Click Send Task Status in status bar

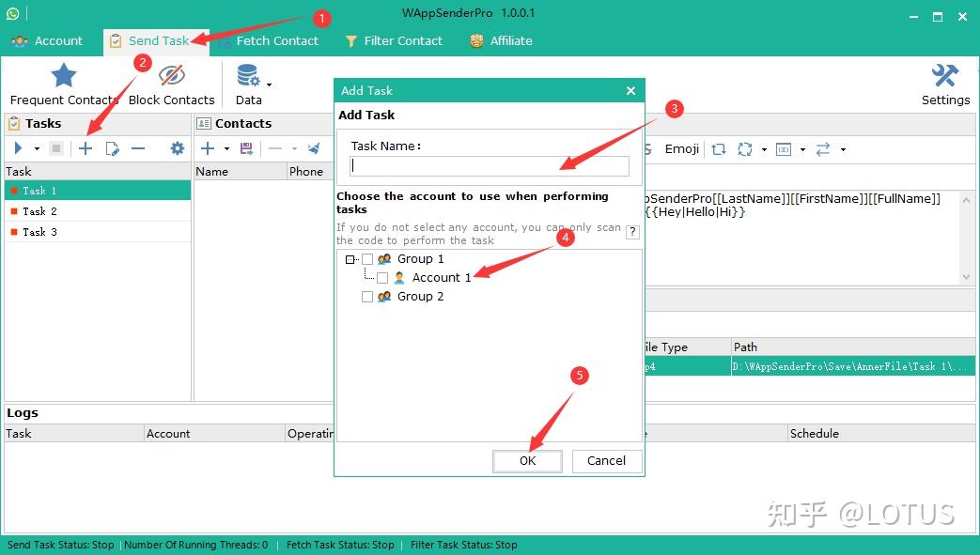tap(61, 545)
